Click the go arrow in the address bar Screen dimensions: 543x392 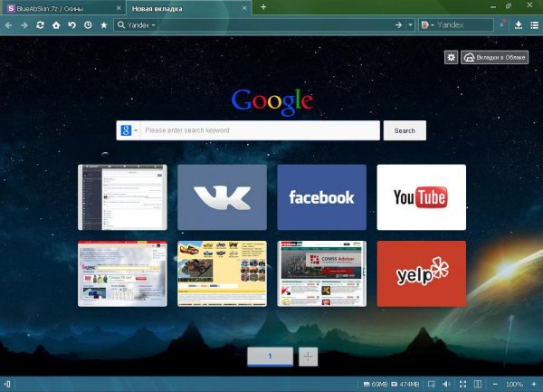coord(398,25)
